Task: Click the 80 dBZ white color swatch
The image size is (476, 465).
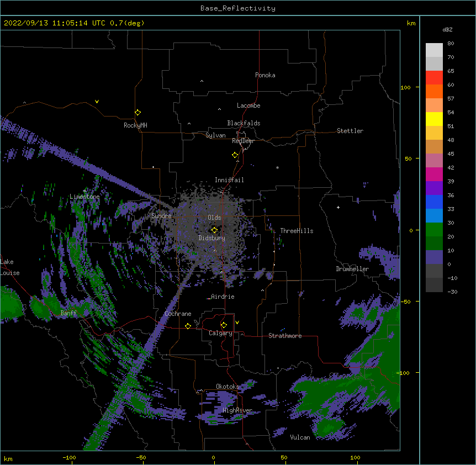Action: click(434, 50)
